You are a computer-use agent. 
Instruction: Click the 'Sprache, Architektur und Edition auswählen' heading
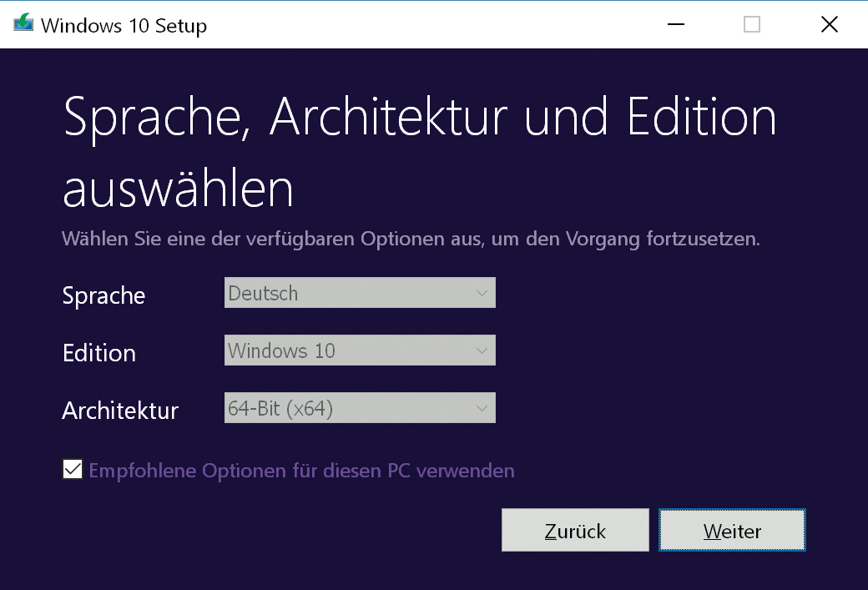click(419, 152)
